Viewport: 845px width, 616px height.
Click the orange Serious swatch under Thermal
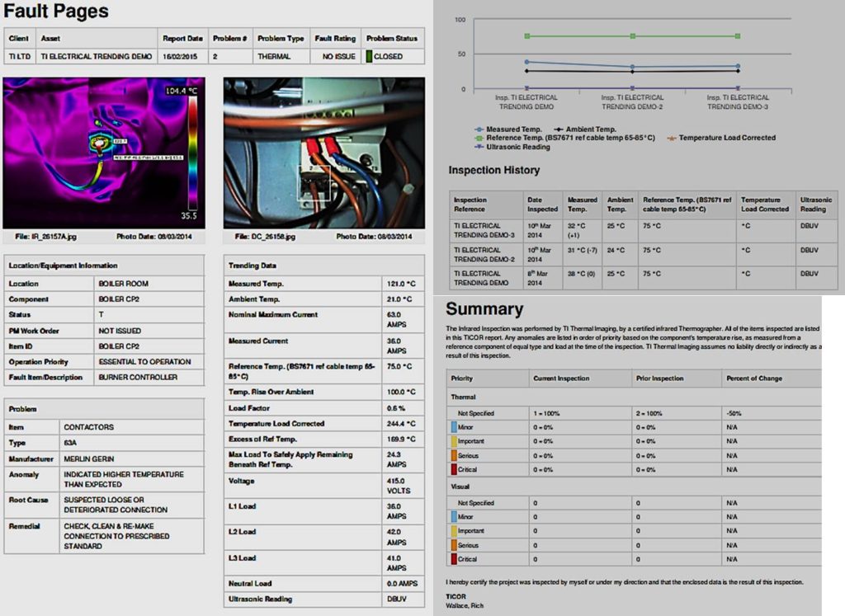point(454,455)
